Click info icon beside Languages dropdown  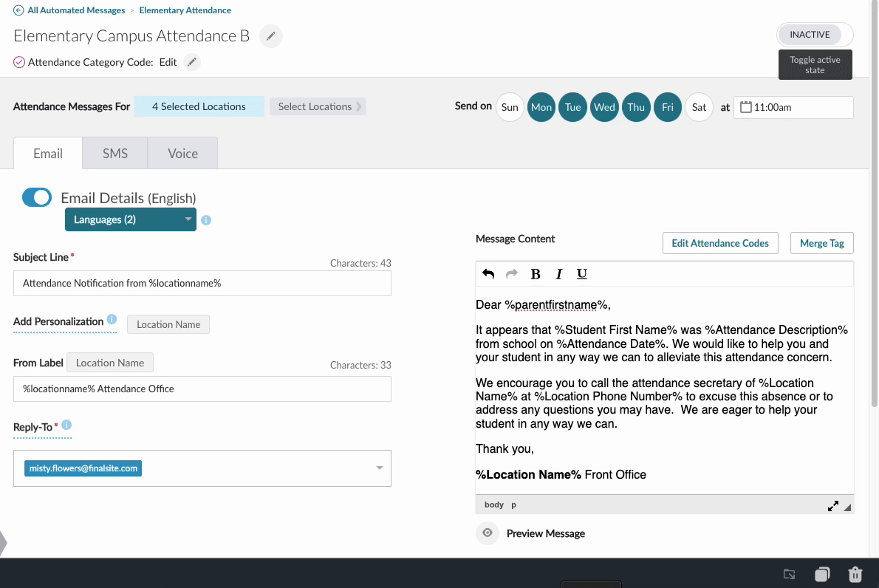[x=206, y=220]
